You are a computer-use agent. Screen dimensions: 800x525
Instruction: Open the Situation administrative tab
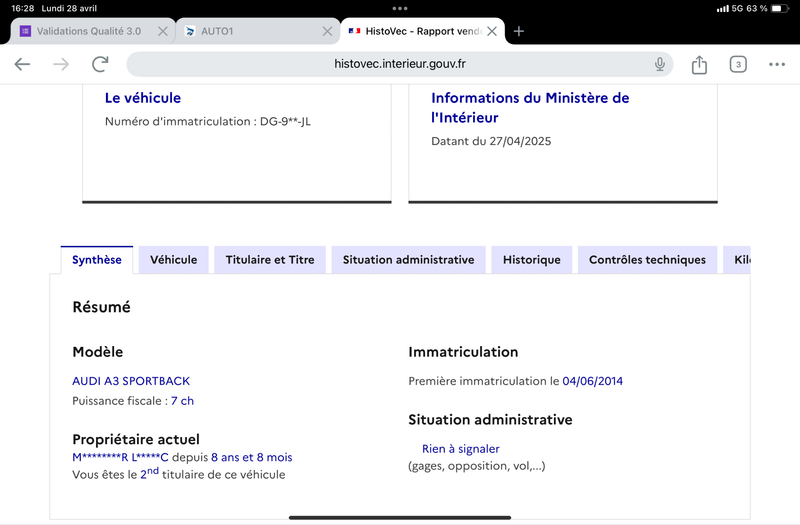(409, 260)
